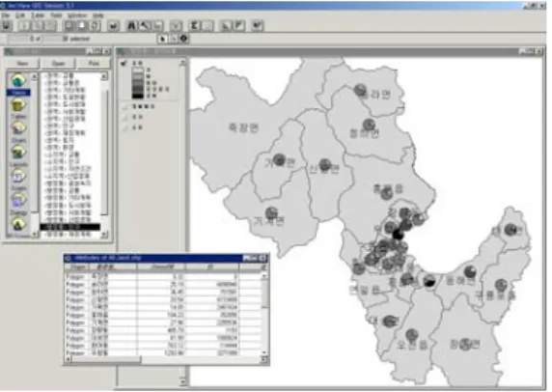
Task: Click the legend panel scroll up arrow
Action: (182, 63)
